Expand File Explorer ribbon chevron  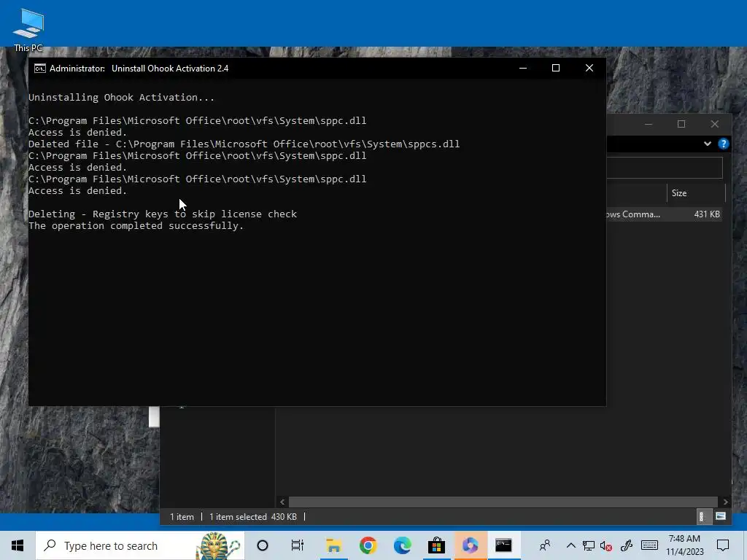[x=708, y=144]
